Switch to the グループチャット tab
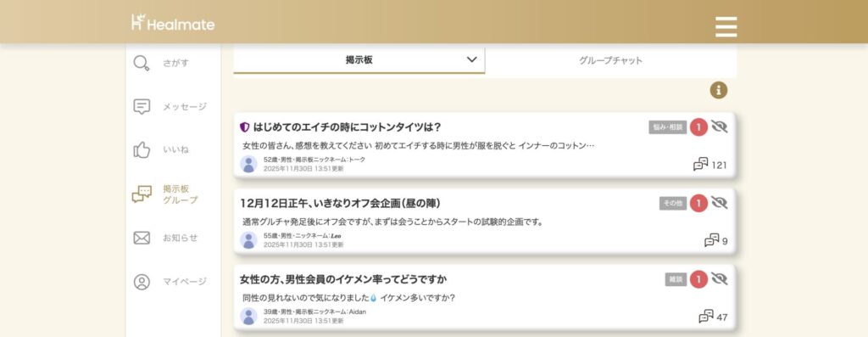This screenshot has width=868, height=337. point(610,60)
